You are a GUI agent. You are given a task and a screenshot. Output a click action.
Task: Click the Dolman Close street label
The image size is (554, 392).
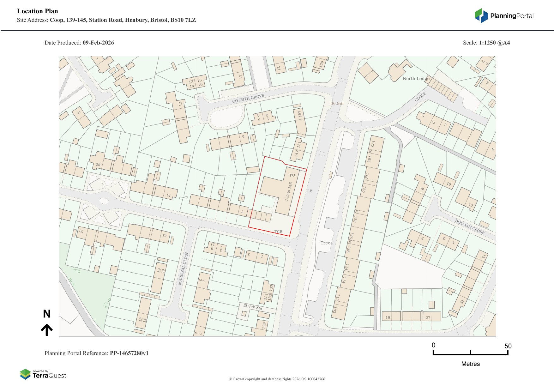click(x=469, y=226)
